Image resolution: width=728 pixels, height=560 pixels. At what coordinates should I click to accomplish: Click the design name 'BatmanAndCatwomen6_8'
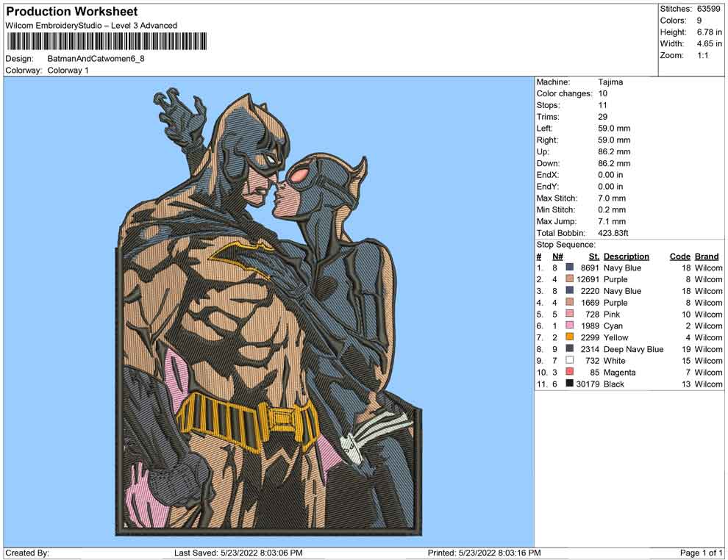point(96,59)
